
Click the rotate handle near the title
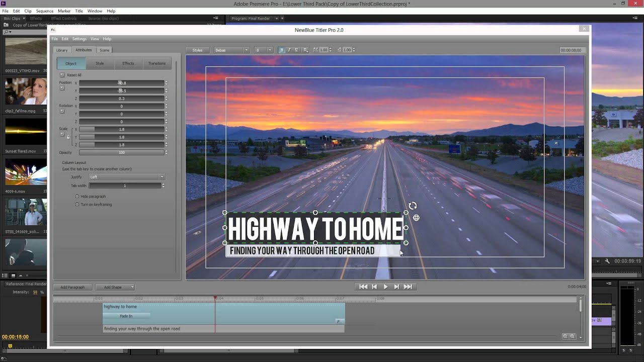(413, 206)
